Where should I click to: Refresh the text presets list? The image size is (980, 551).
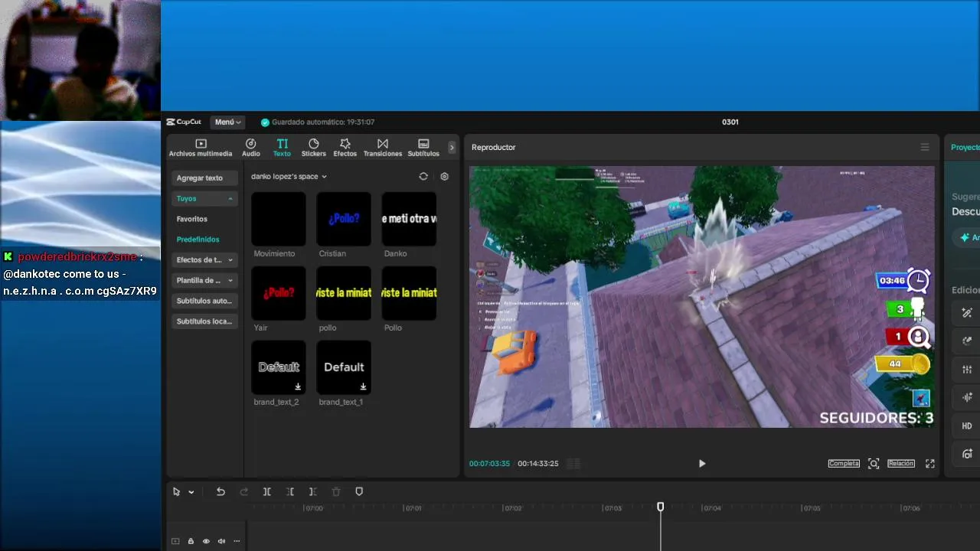pos(423,176)
